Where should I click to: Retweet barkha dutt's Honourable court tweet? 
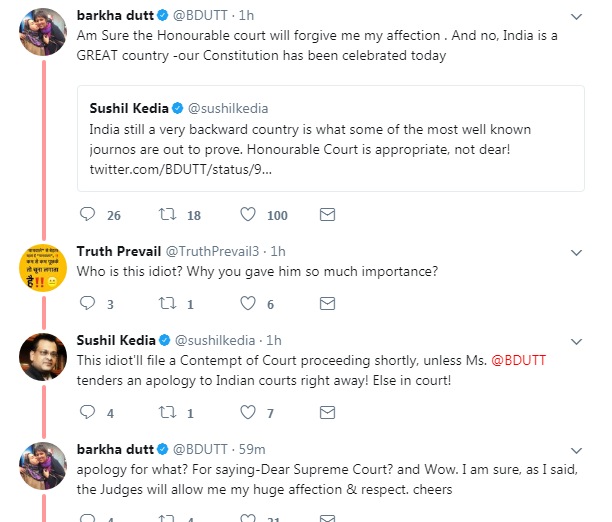pos(168,215)
